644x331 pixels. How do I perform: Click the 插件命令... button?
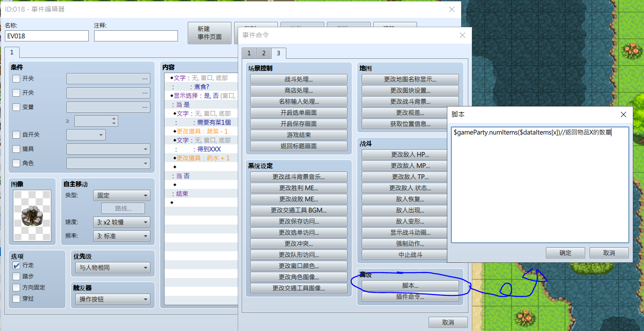410,297
